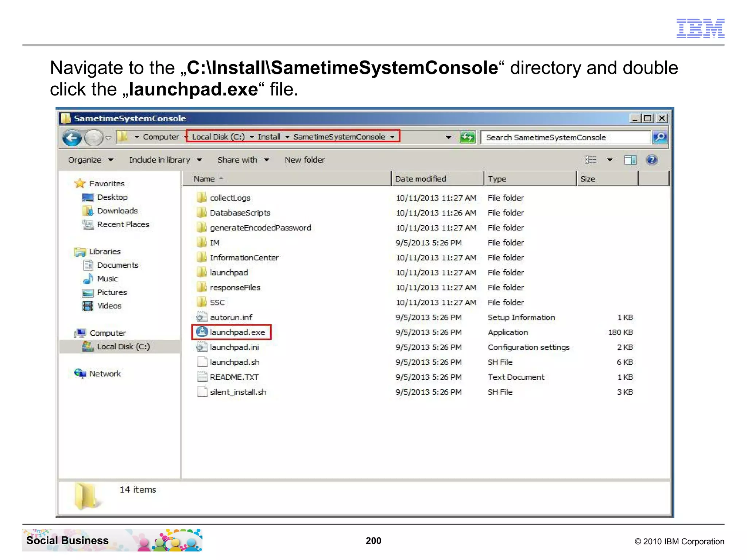The image size is (747, 560).
Task: Sort by the Type column header
Action: [531, 179]
